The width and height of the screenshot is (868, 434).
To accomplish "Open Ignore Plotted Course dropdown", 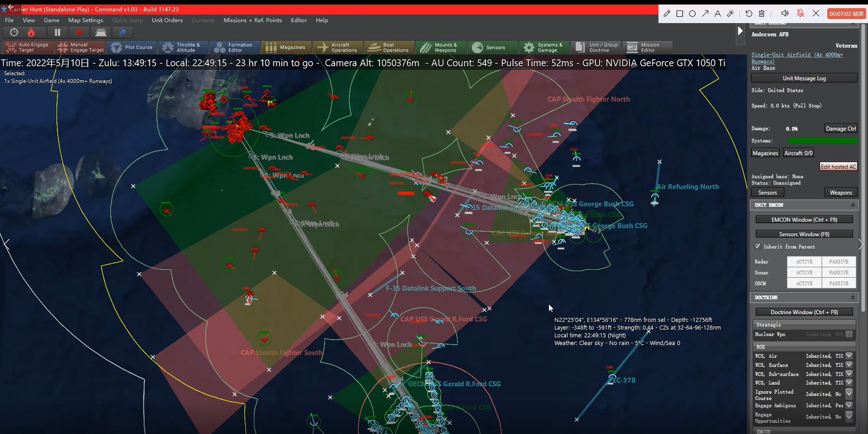I will click(x=849, y=394).
